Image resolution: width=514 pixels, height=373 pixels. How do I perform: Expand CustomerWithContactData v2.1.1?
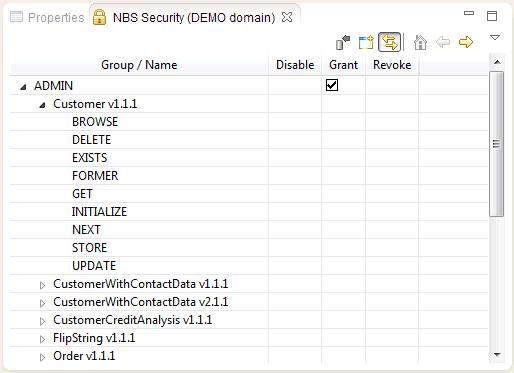(x=42, y=303)
